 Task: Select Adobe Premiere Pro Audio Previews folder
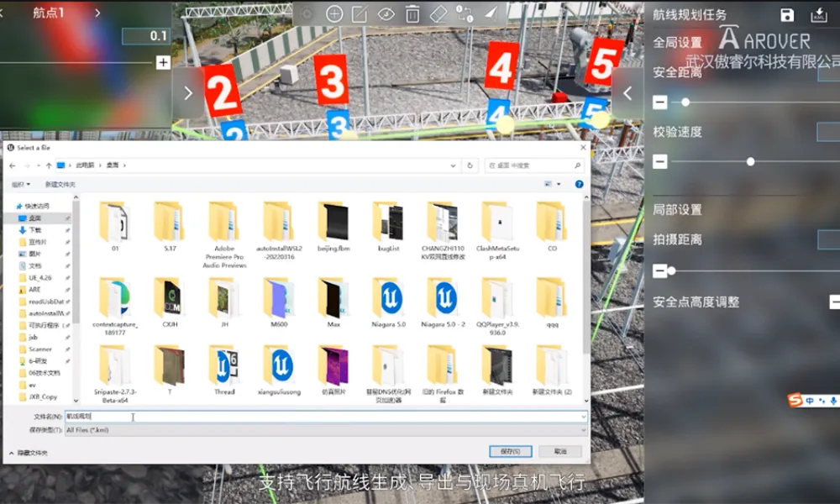coord(224,234)
